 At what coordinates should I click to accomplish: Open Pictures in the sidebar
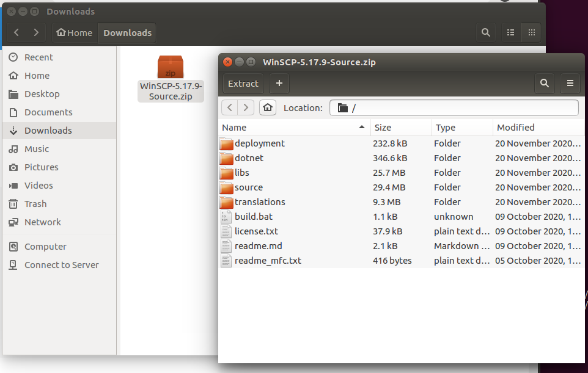(x=60, y=167)
